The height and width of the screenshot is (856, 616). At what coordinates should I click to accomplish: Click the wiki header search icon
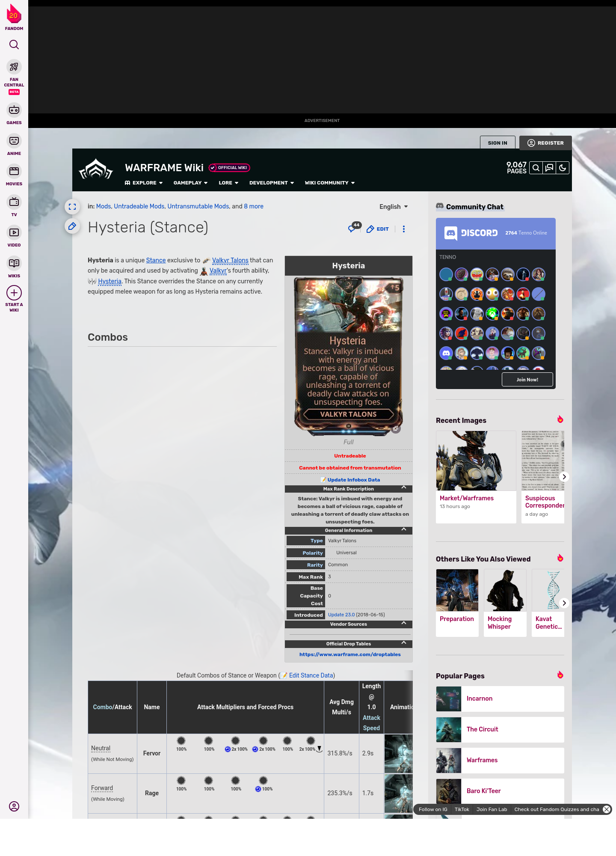(536, 168)
